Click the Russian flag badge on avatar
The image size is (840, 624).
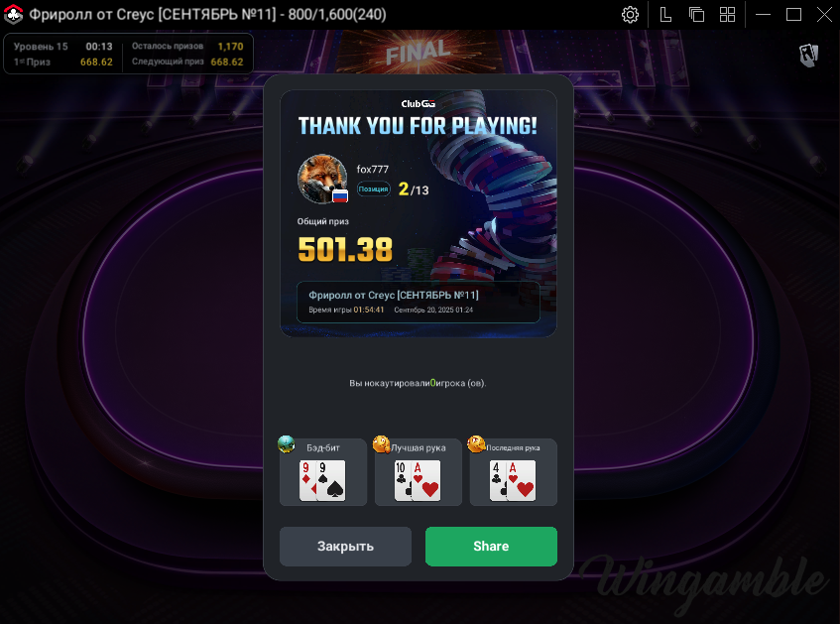point(340,195)
